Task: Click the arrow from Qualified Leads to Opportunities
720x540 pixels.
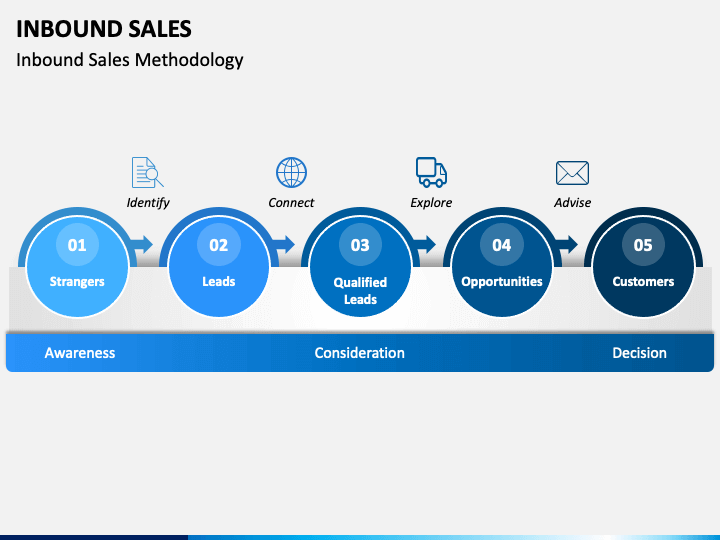Action: point(426,244)
